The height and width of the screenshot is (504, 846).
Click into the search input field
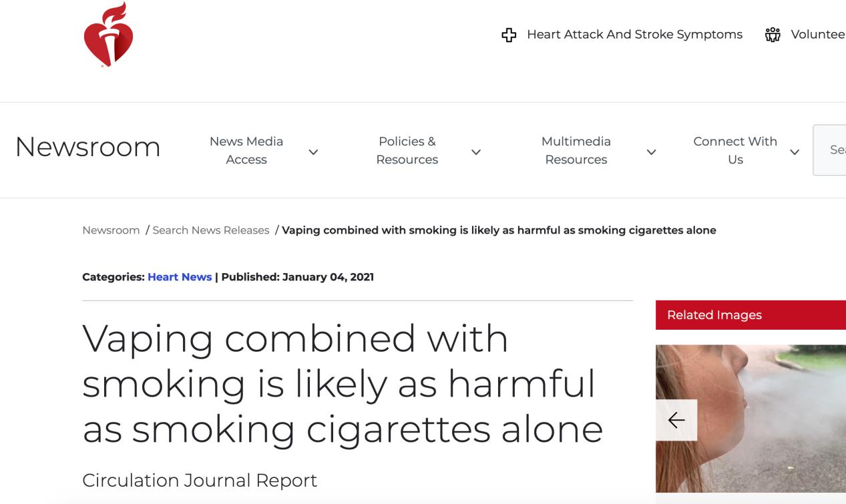pyautogui.click(x=831, y=150)
